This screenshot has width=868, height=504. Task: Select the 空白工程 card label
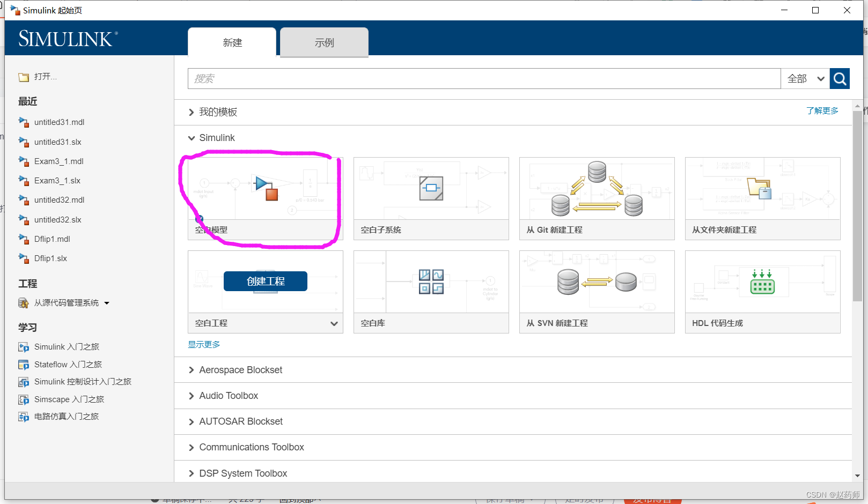[211, 323]
